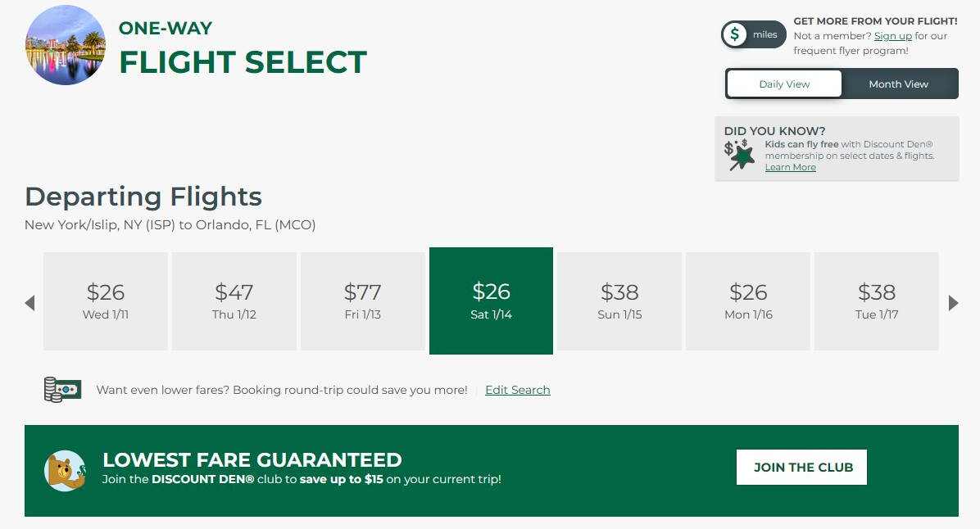Viewport: 980px width, 529px height.
Task: Select the $47 Thu 1/12 fare
Action: coord(234,301)
